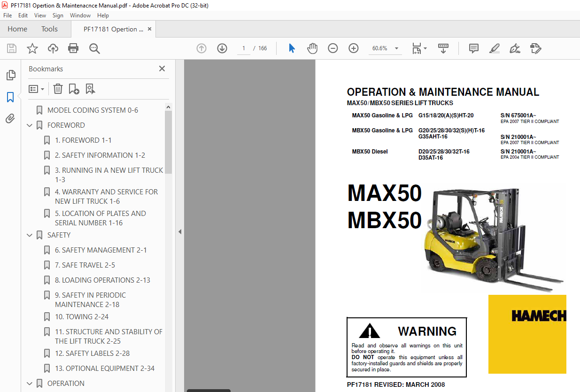
Task: Click the page number input field
Action: coord(244,48)
